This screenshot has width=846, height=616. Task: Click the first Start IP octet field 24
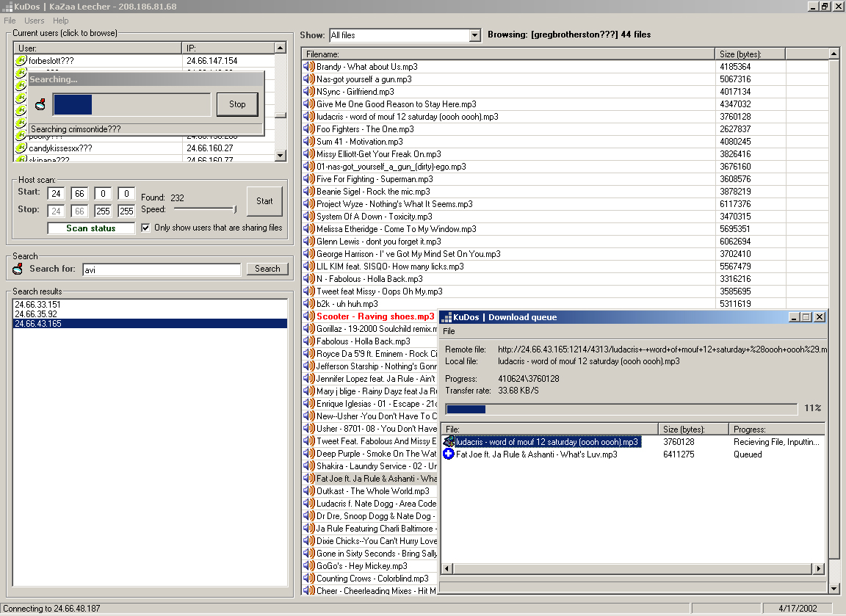56,193
